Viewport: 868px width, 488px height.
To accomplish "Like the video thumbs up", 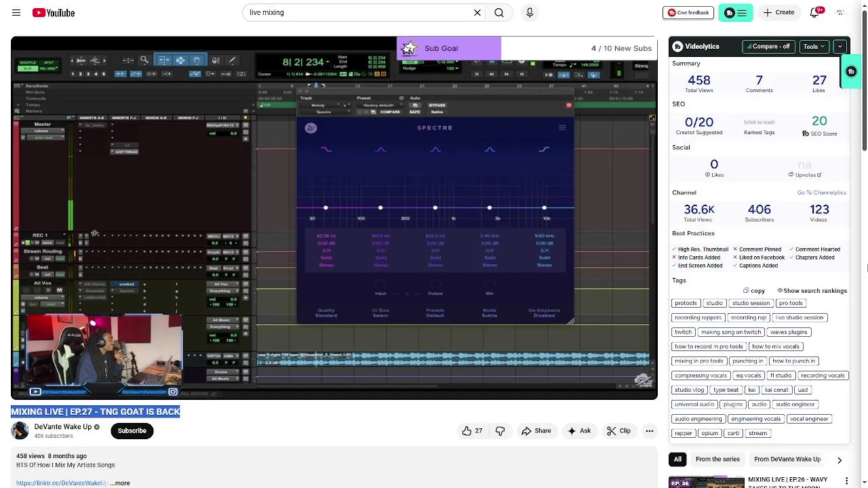I will pos(472,431).
